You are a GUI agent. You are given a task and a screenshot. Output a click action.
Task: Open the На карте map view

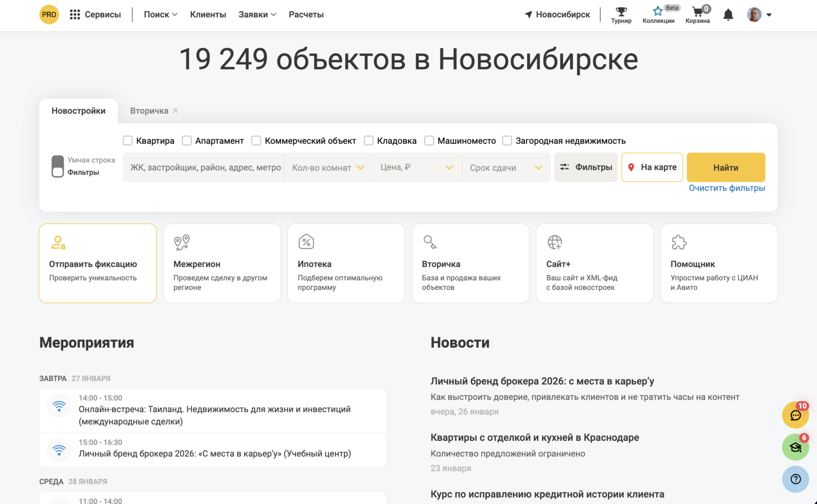click(652, 167)
